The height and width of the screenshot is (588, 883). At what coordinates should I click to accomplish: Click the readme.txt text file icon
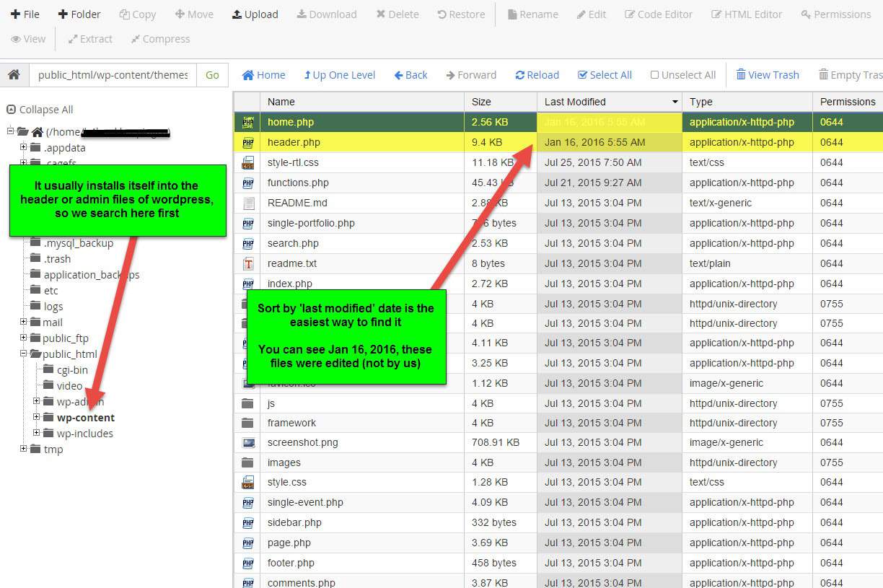pos(248,263)
